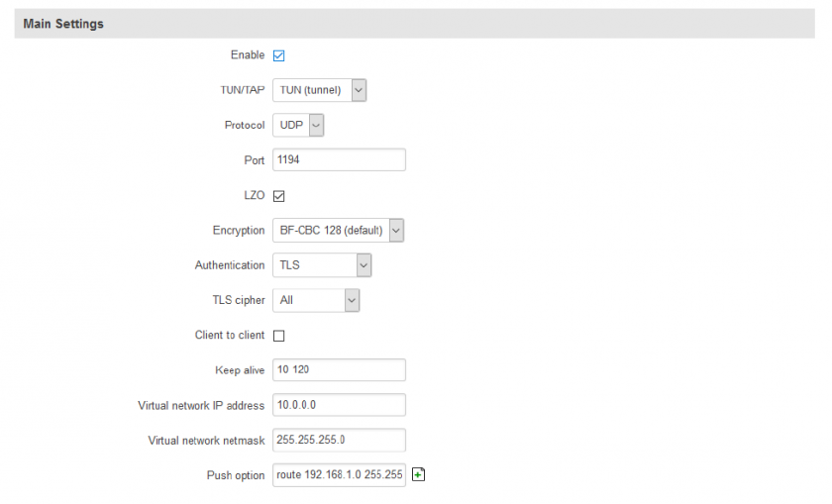Expand the Encryption BF-CBC 128 dropdown
The width and height of the screenshot is (832, 504).
point(338,231)
